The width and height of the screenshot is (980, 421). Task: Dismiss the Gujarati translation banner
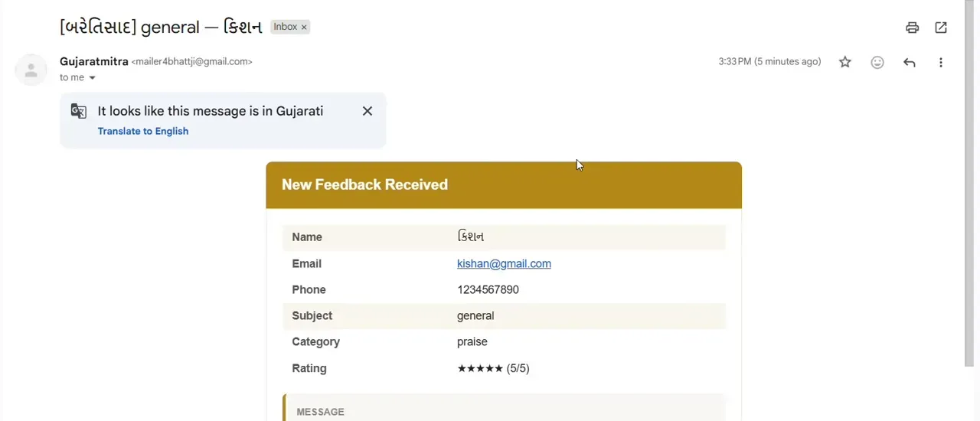pos(367,111)
